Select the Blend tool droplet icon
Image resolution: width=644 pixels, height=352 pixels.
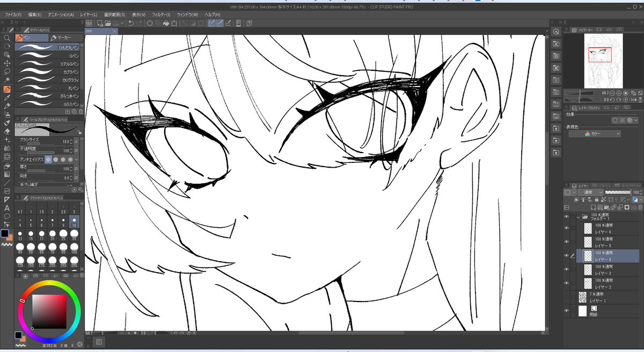coord(7,148)
